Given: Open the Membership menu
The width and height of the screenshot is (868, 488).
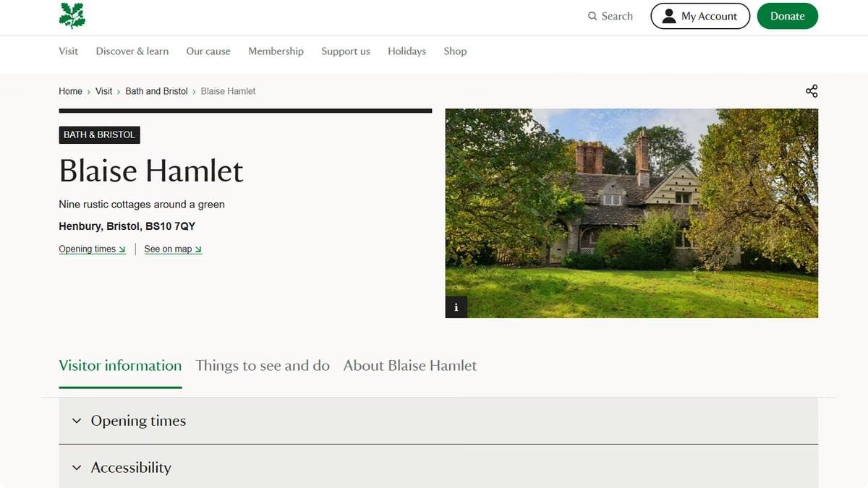Looking at the screenshot, I should click(276, 51).
